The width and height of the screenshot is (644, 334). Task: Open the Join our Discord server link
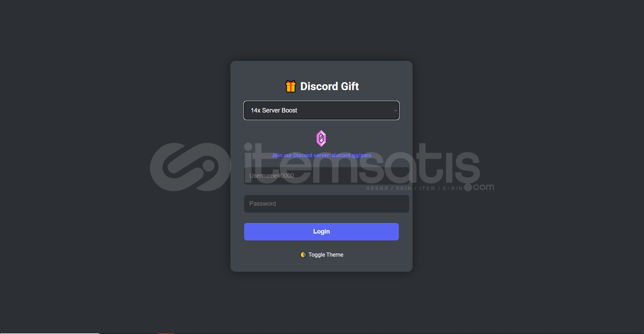[x=321, y=155]
